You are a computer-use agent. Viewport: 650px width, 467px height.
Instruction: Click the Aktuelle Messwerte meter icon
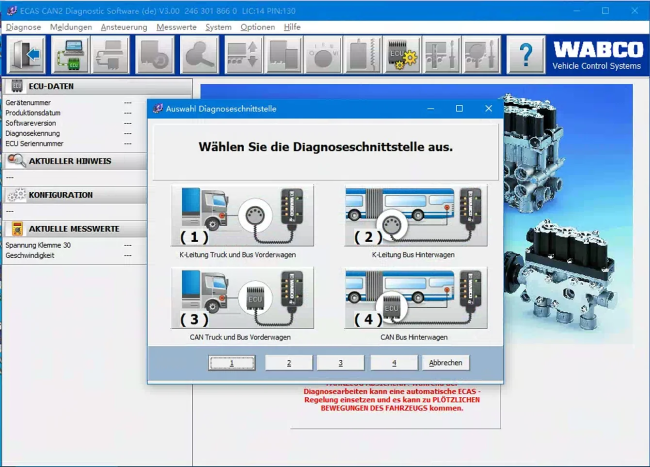point(16,229)
